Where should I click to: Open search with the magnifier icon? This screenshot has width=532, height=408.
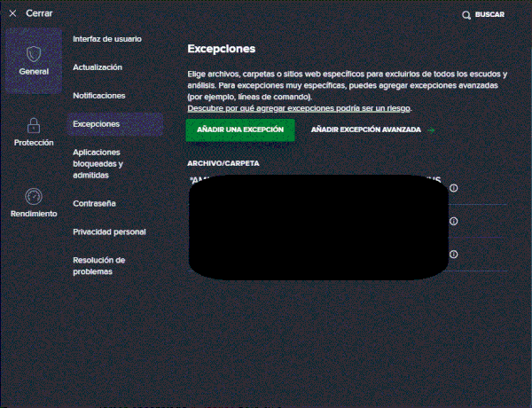pyautogui.click(x=467, y=15)
